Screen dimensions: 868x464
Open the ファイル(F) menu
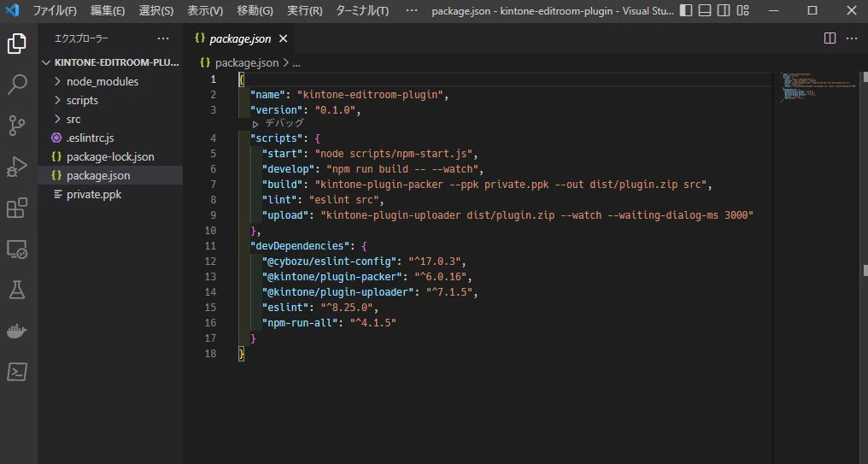click(x=55, y=10)
